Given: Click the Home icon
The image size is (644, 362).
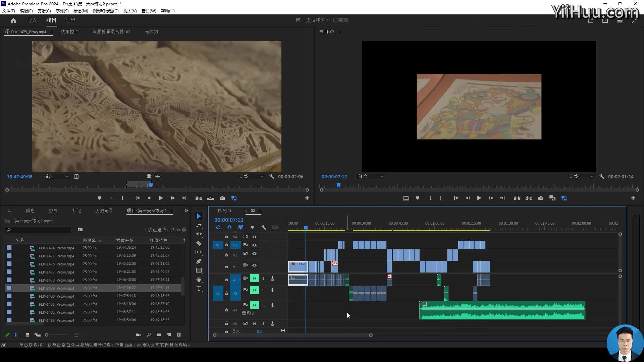Looking at the screenshot, I should tap(13, 20).
